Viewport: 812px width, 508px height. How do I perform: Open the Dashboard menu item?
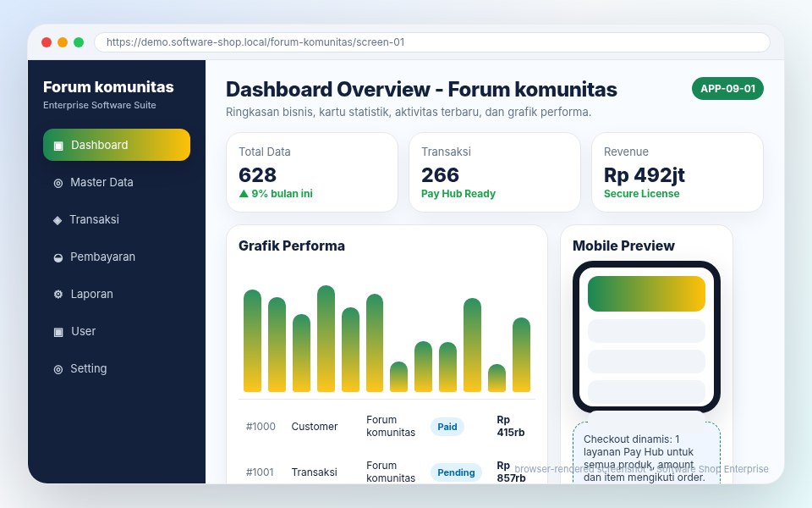[117, 145]
